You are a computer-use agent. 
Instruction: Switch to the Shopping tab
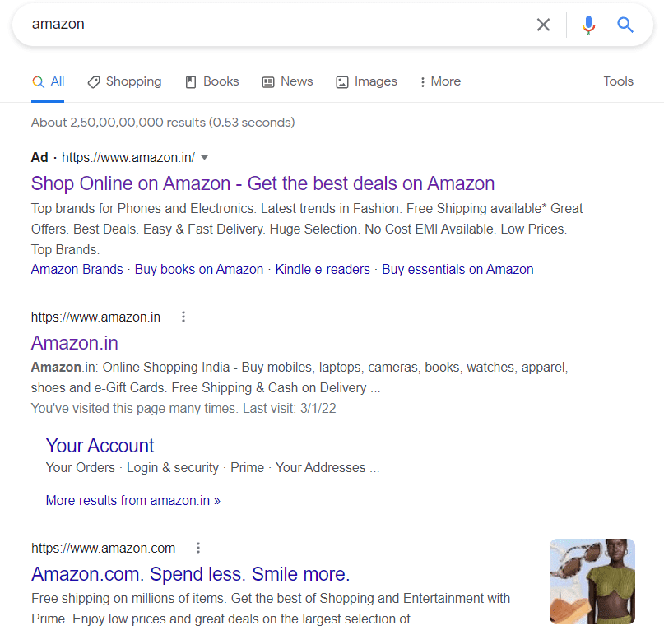point(124,81)
